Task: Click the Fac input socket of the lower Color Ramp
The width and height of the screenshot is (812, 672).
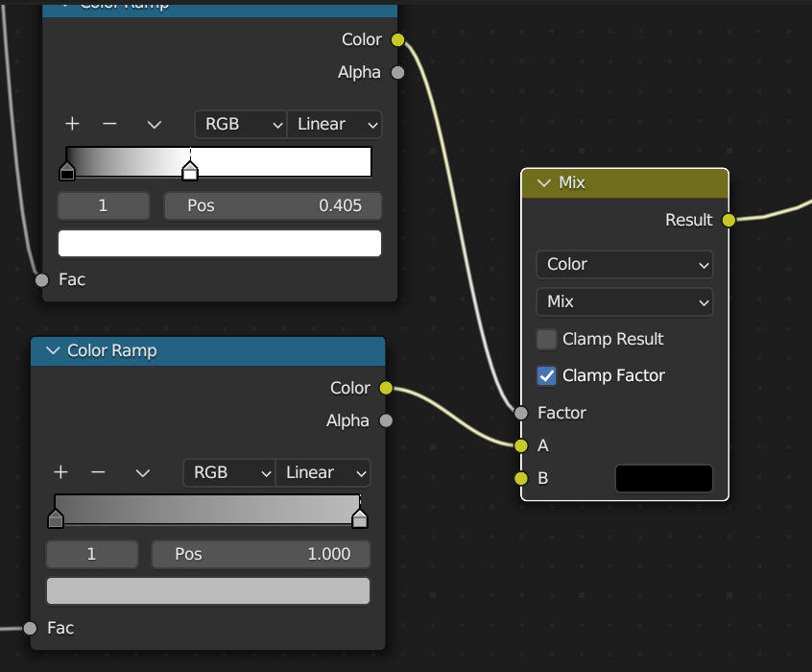Action: 31,629
